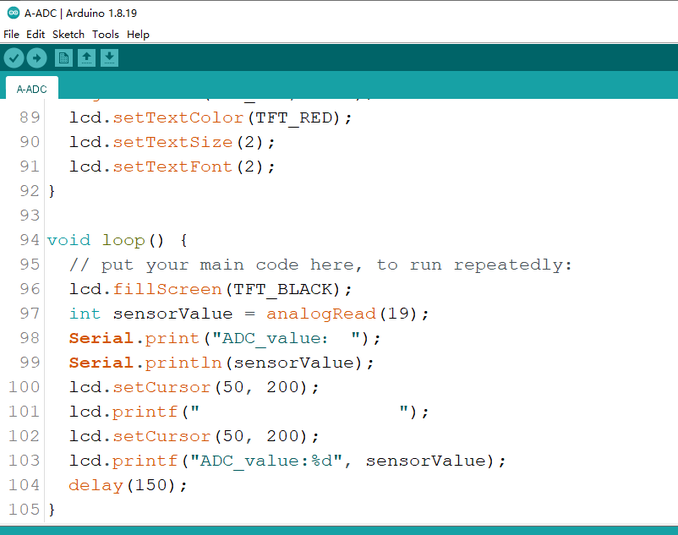Open the Help menu
This screenshot has width=678, height=535.
click(x=138, y=34)
